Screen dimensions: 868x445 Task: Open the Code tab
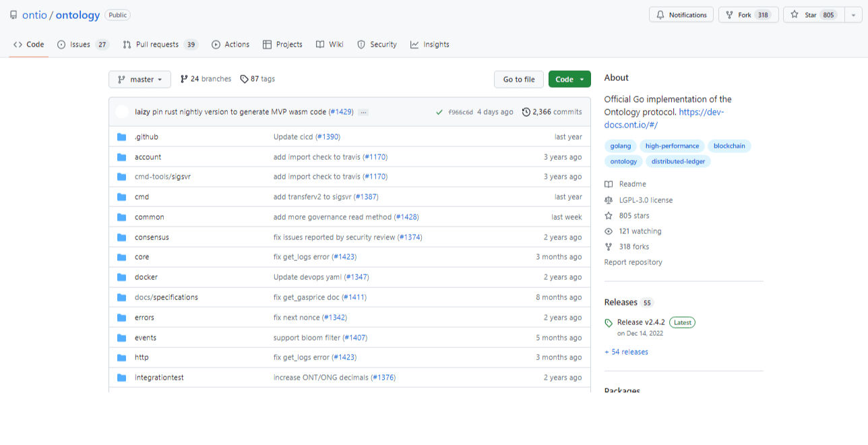coord(28,44)
